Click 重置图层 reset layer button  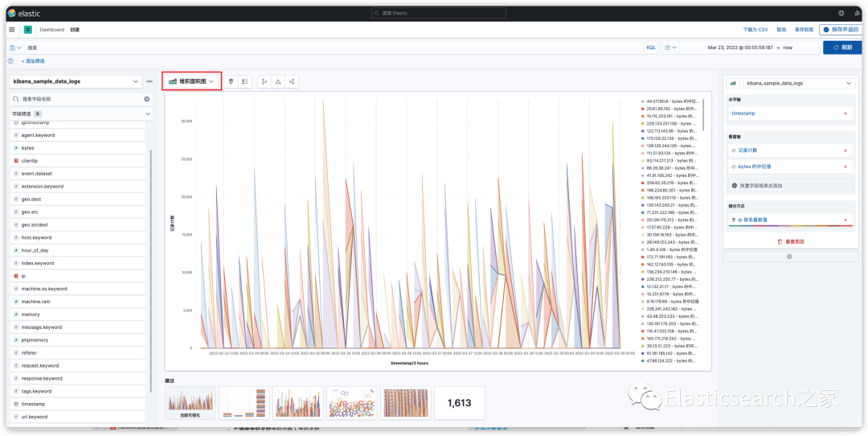coord(789,241)
